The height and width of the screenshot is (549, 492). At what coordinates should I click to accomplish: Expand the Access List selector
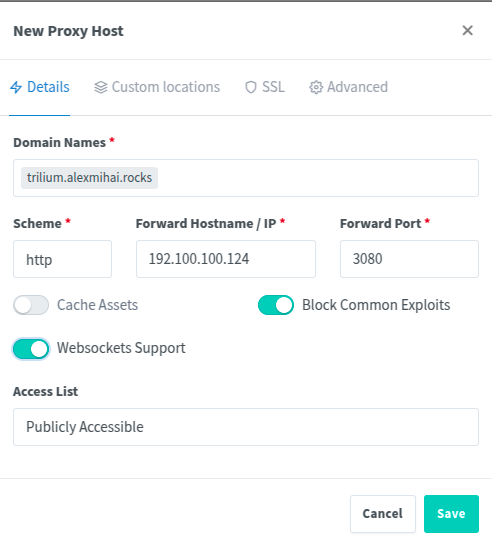click(246, 427)
